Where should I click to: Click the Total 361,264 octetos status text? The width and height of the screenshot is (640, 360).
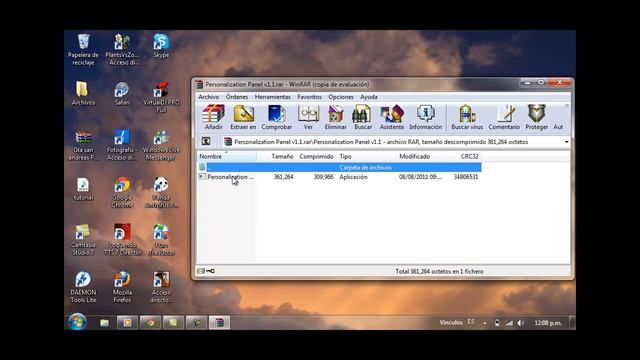tap(439, 271)
